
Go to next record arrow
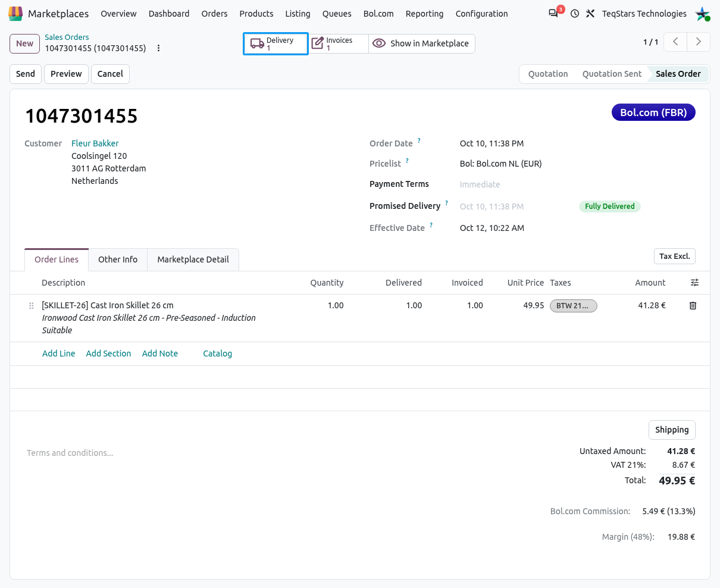pyautogui.click(x=699, y=42)
